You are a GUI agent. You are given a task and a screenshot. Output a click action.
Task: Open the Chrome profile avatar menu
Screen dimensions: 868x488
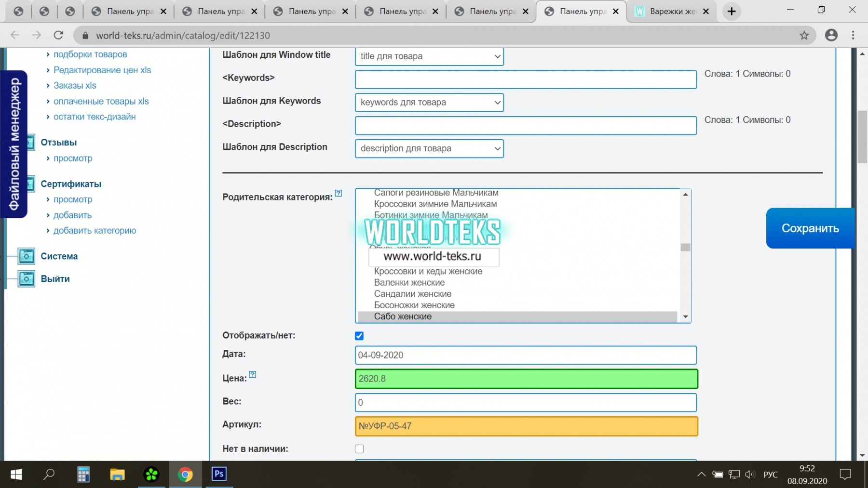(x=831, y=35)
